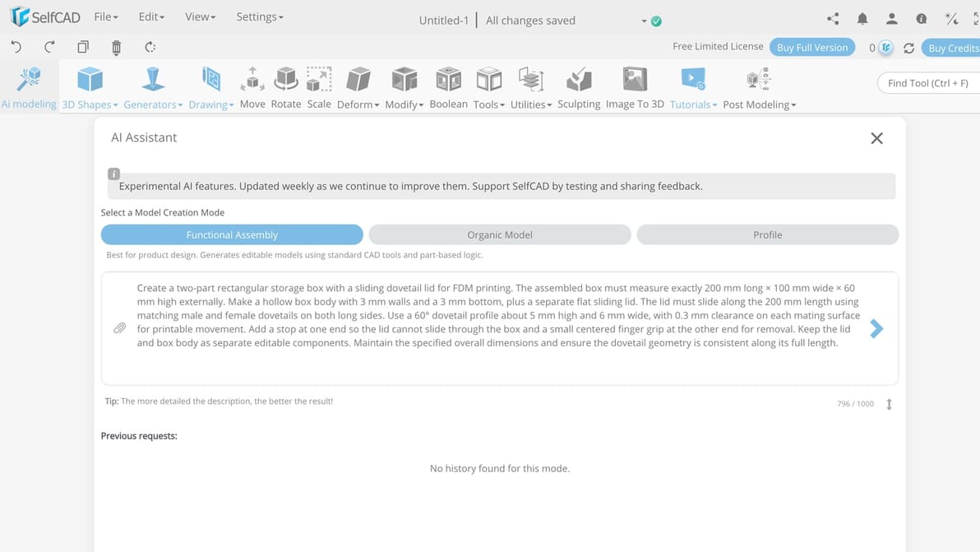This screenshot has width=980, height=552.
Task: Expand the Modify dropdown label
Action: click(404, 104)
